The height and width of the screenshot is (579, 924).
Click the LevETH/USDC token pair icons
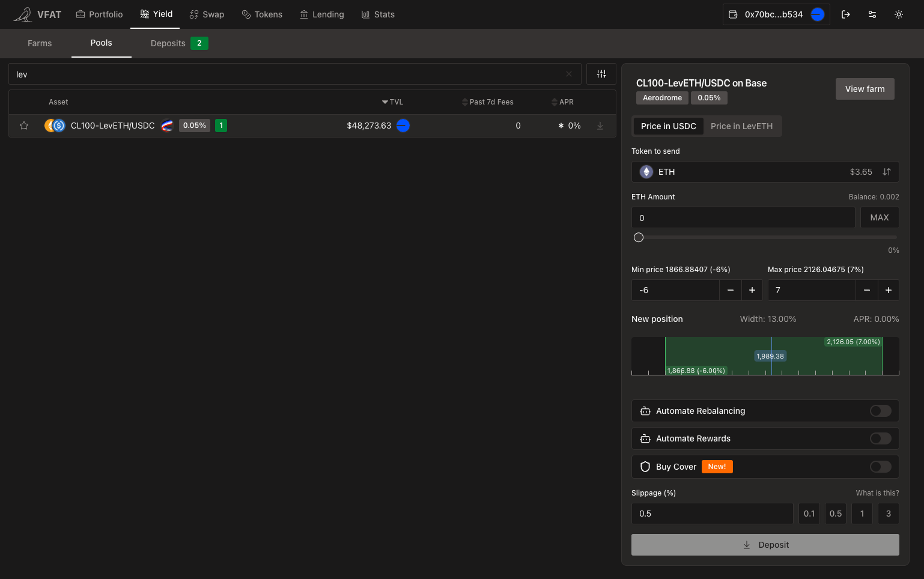(x=55, y=126)
